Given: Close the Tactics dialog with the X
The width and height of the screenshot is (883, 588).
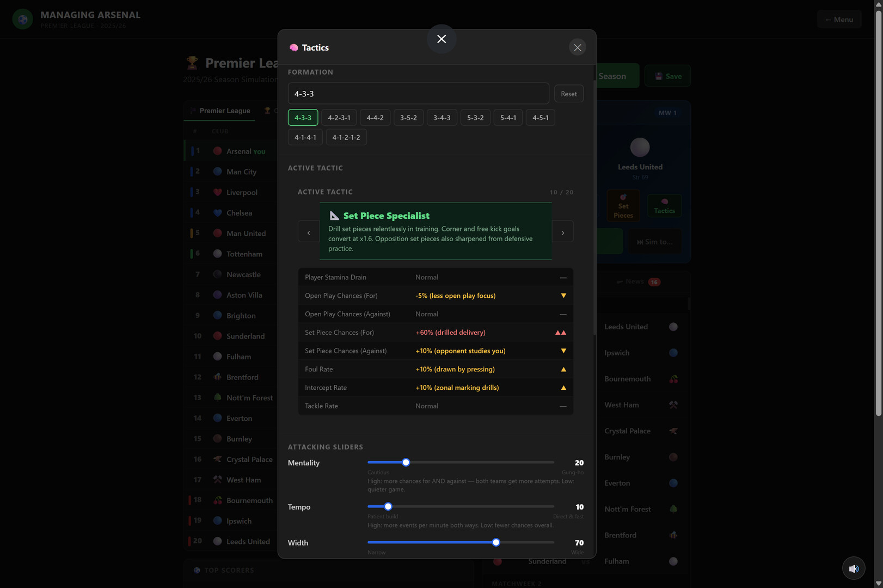Looking at the screenshot, I should point(578,47).
